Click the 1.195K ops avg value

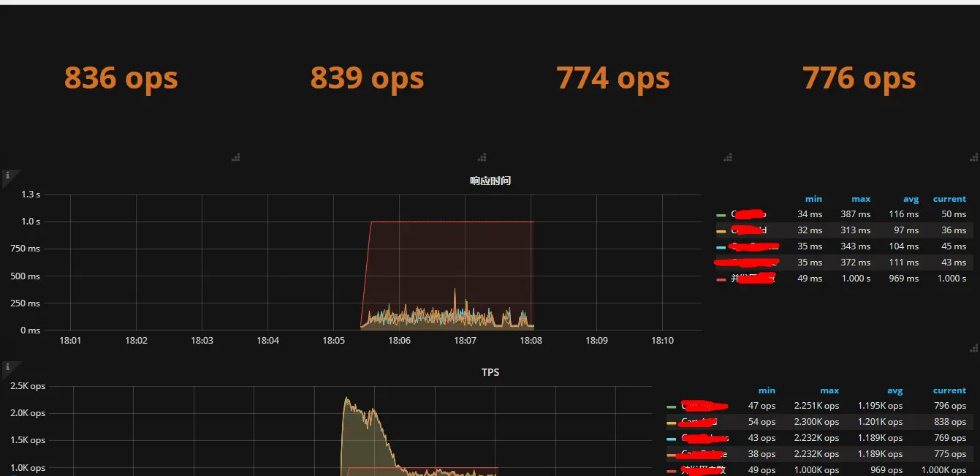[880, 406]
